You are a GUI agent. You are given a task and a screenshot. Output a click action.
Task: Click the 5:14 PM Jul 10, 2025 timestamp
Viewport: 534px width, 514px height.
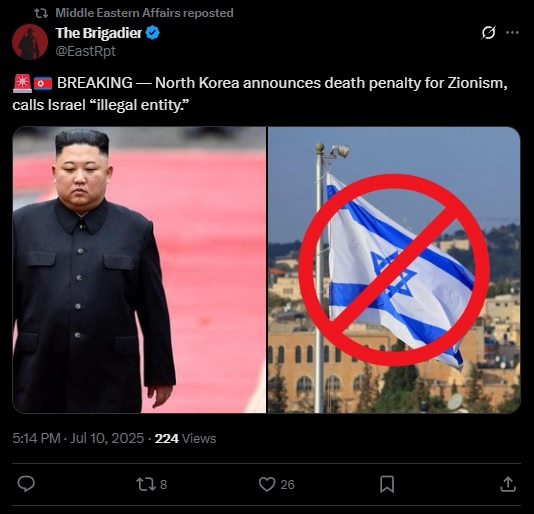78,438
